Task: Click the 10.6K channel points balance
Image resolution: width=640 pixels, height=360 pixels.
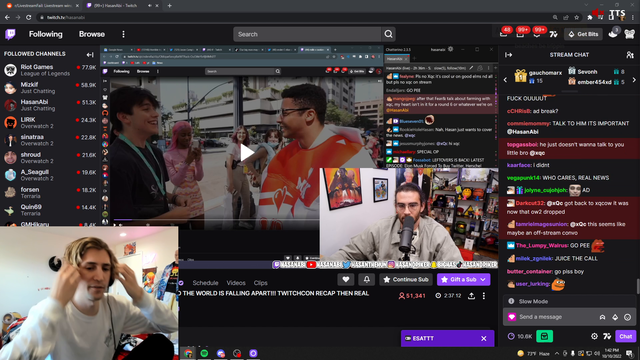Action: tap(520, 336)
